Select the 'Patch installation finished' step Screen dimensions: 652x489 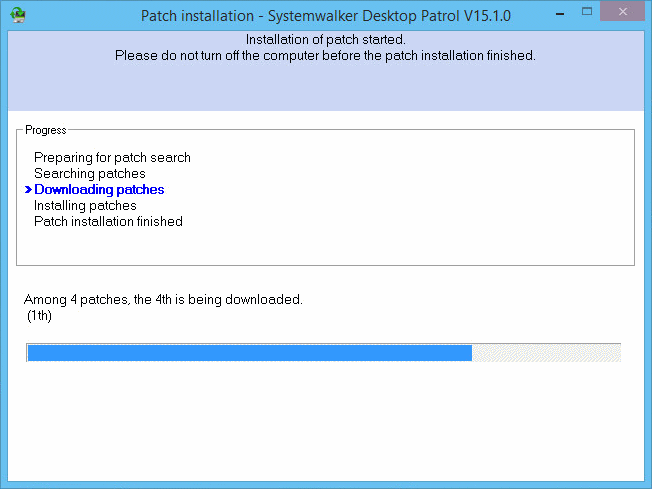click(108, 221)
